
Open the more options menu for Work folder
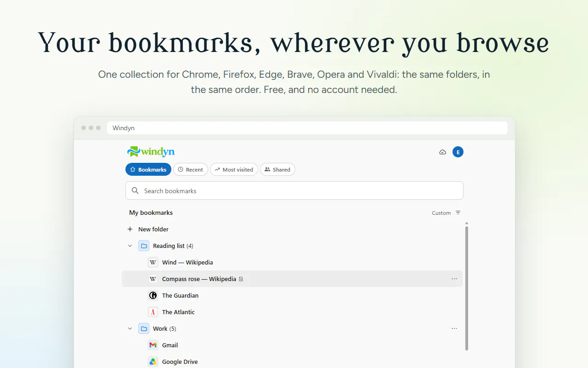[454, 328]
